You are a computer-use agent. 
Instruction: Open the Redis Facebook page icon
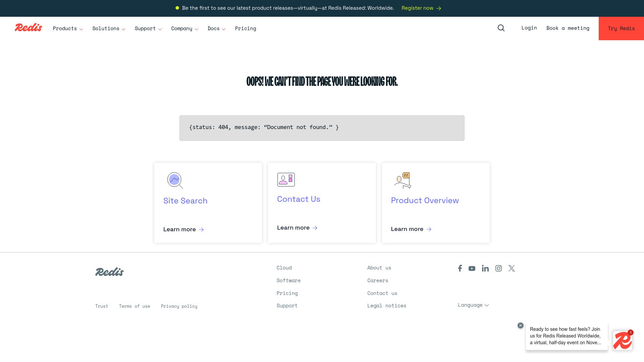460,268
